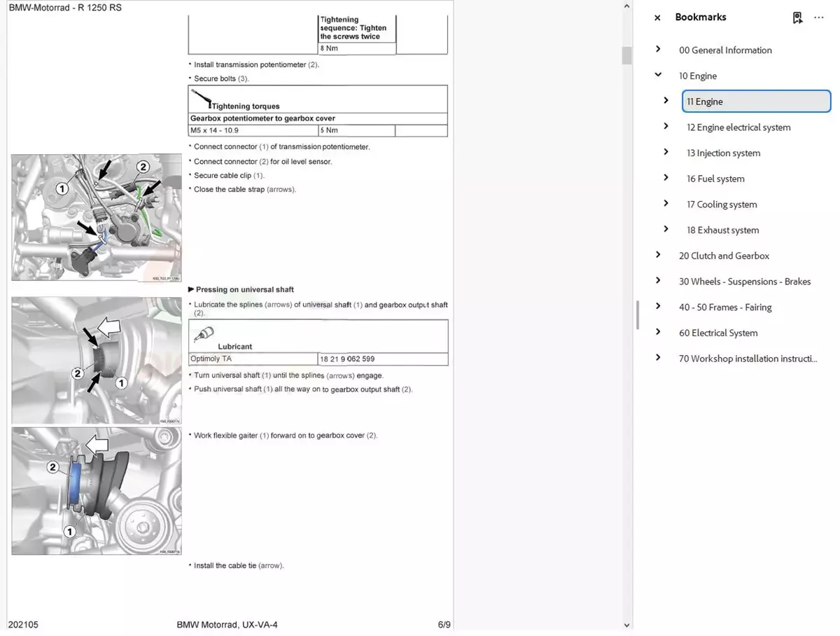The image size is (840, 636).
Task: Open the 13 Injection system bookmark
Action: (x=723, y=153)
